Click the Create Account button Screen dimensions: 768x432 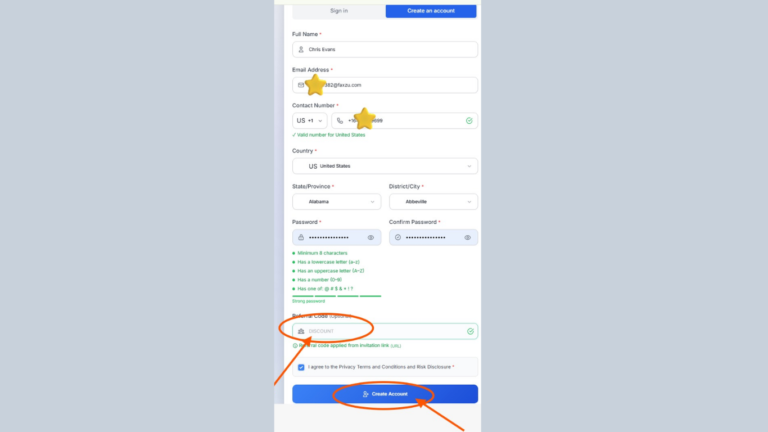pos(385,394)
